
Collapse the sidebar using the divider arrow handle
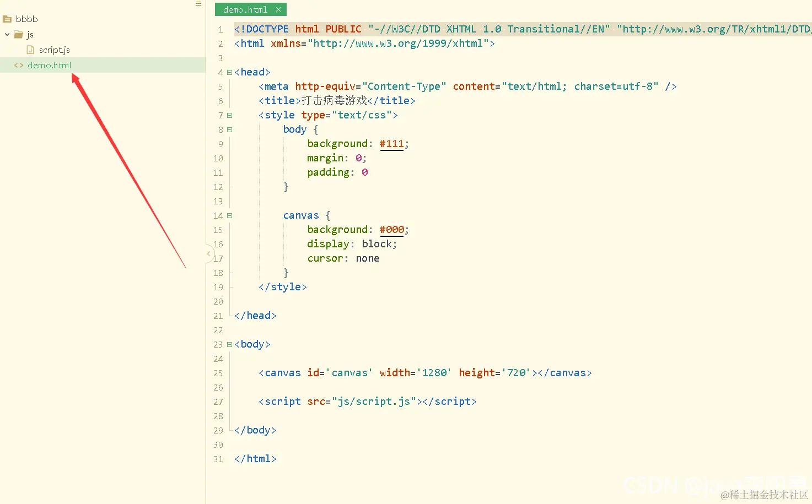(x=209, y=254)
